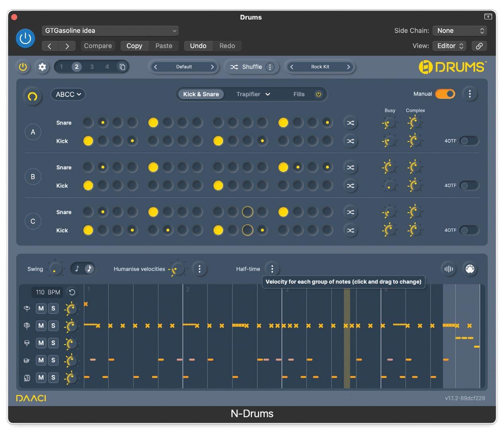Click the audio waveform export icon

coord(449,269)
